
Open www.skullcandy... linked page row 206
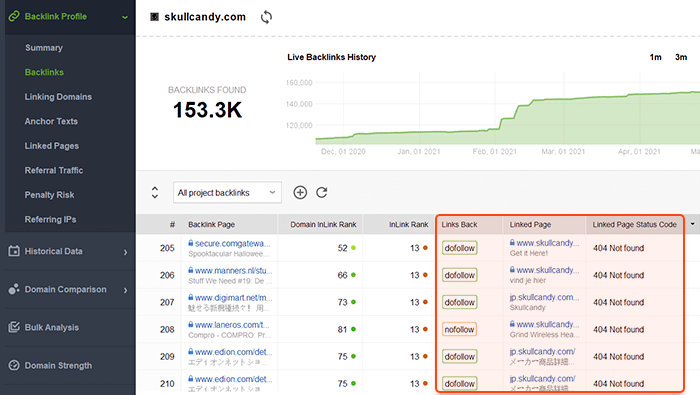tap(548, 270)
